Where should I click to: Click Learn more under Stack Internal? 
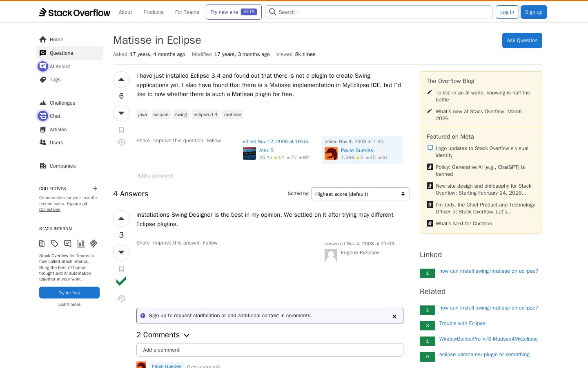pos(69,304)
